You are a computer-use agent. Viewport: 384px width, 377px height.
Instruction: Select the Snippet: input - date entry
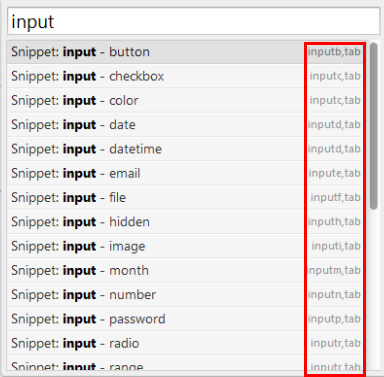pos(187,125)
